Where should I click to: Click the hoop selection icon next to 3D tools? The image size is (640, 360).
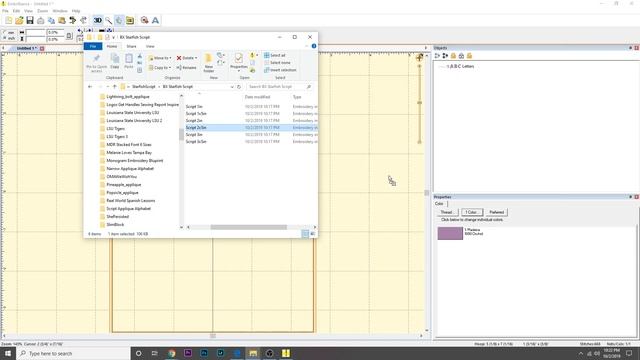pyautogui.click(x=130, y=20)
